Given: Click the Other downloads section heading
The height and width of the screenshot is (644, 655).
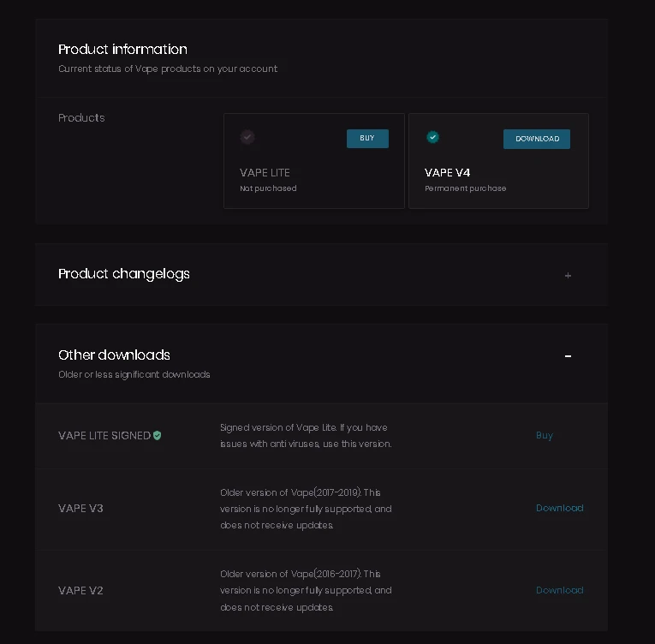Looking at the screenshot, I should coord(114,355).
